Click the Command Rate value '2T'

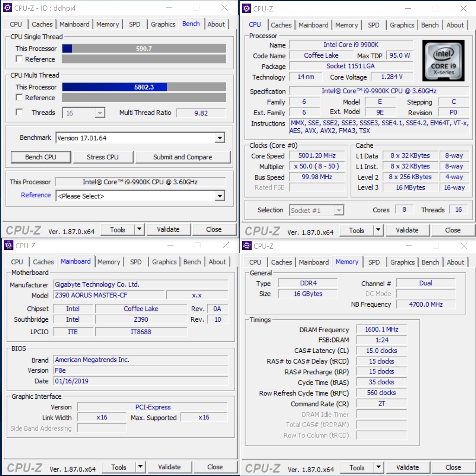point(382,403)
